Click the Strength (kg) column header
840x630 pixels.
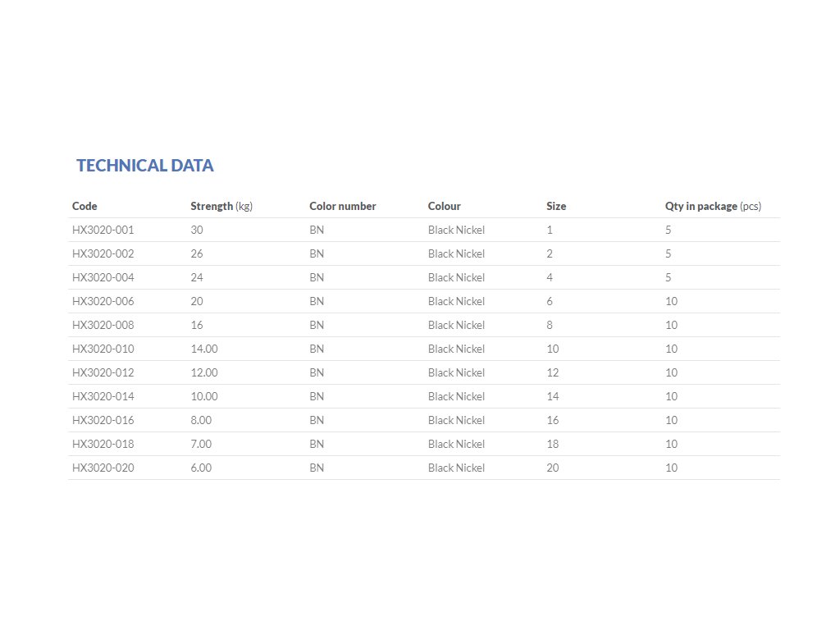(x=221, y=206)
